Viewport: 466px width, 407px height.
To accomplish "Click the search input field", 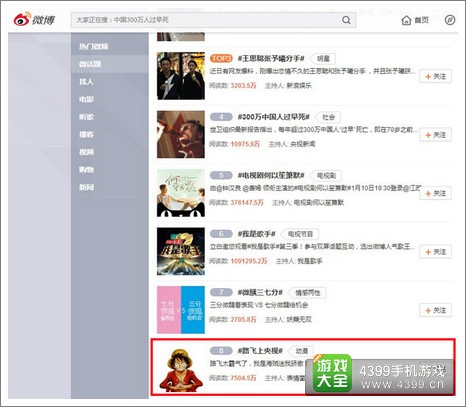I will click(213, 20).
